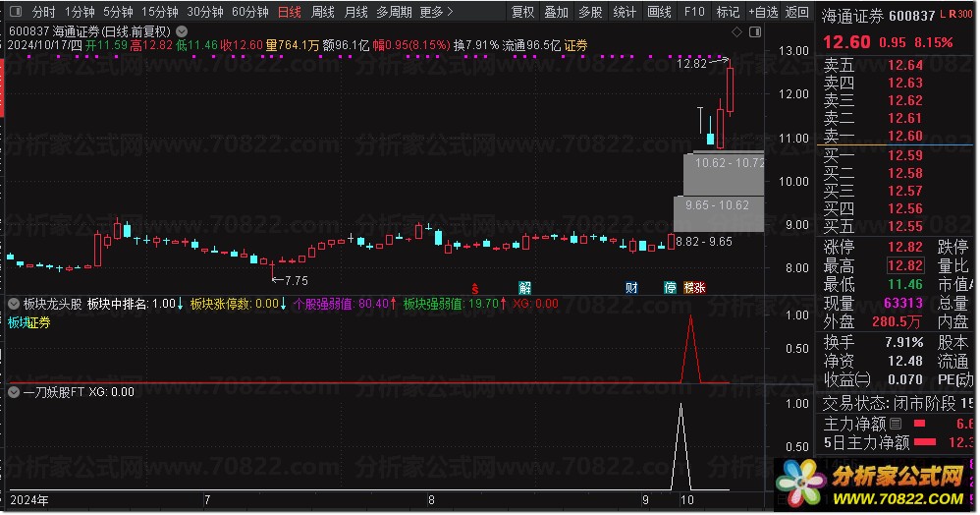Click the 买五 price 12.55
This screenshot has width=980, height=515.
coord(905,226)
